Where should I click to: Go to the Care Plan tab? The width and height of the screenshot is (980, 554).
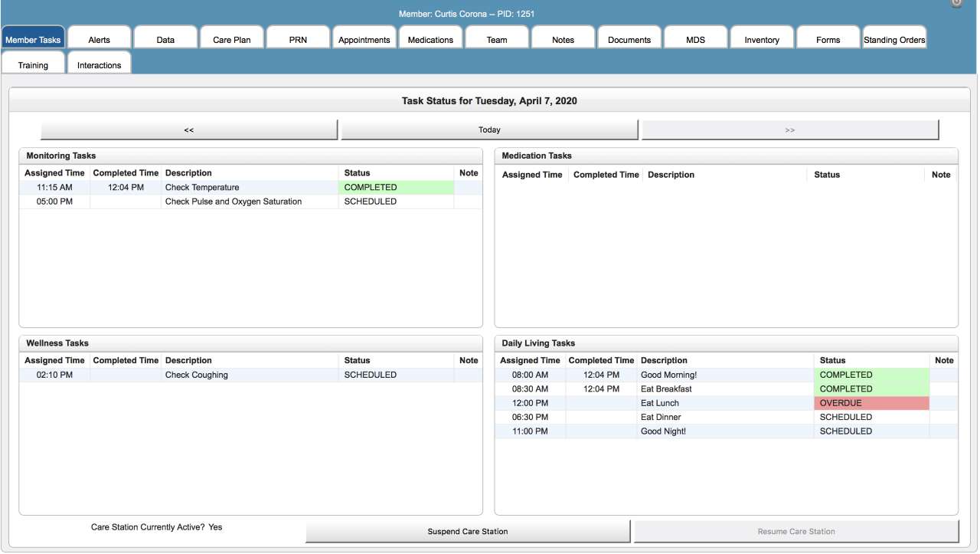coord(232,38)
